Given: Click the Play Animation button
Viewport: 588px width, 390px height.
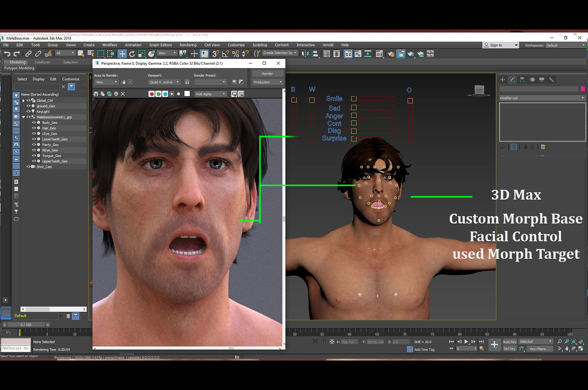Looking at the screenshot, I should [466, 342].
